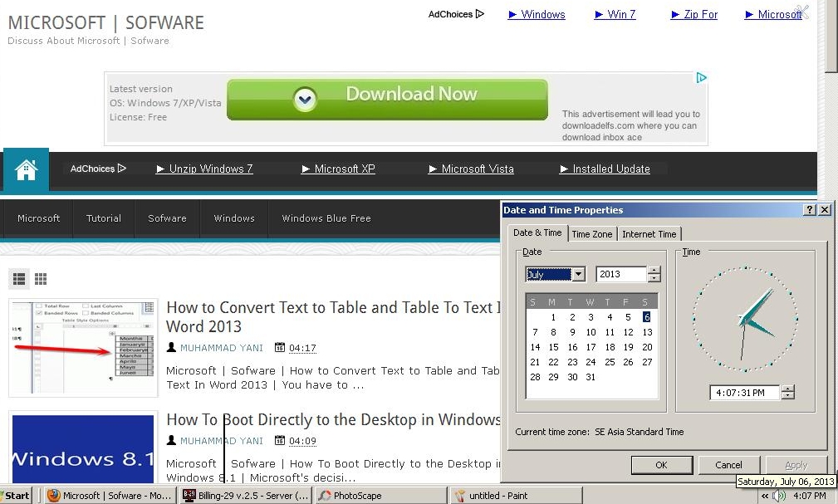This screenshot has height=504, width=838.
Task: Open the Tutorial menu item
Action: tap(103, 218)
